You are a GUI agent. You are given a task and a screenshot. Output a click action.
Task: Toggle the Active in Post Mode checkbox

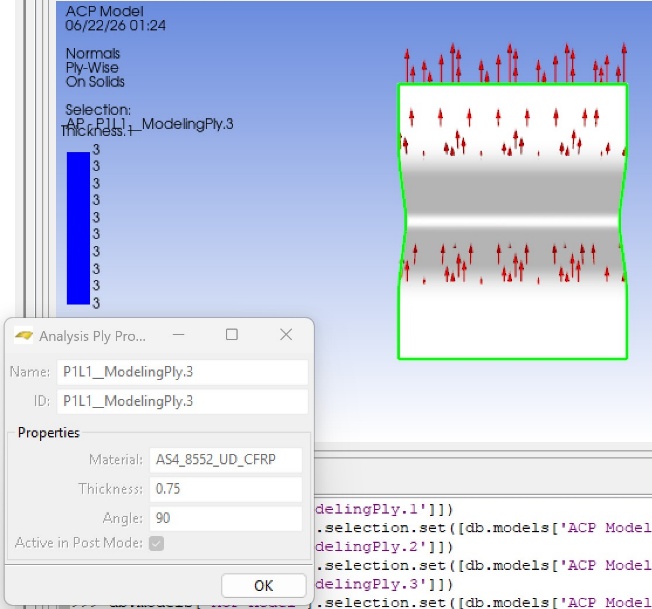point(156,543)
